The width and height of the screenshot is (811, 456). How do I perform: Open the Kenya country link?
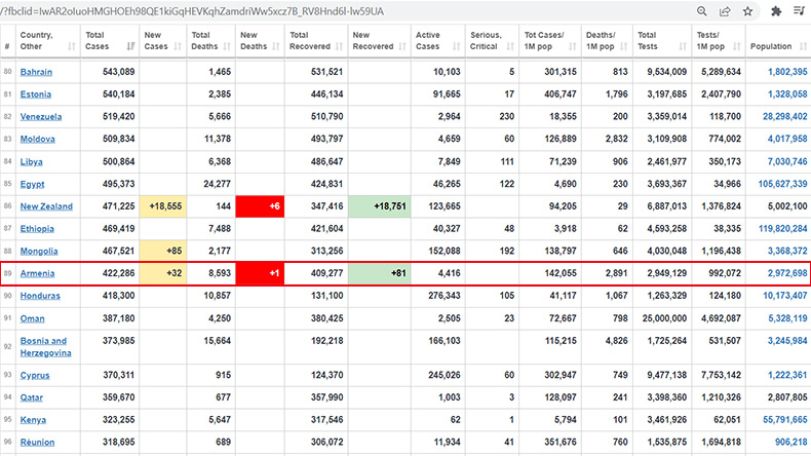point(33,420)
